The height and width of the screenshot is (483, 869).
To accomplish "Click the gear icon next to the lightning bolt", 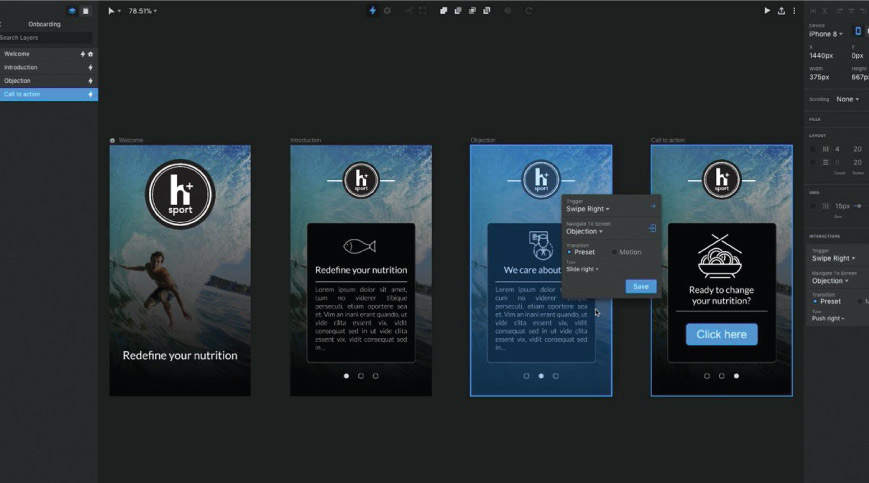I will (387, 11).
